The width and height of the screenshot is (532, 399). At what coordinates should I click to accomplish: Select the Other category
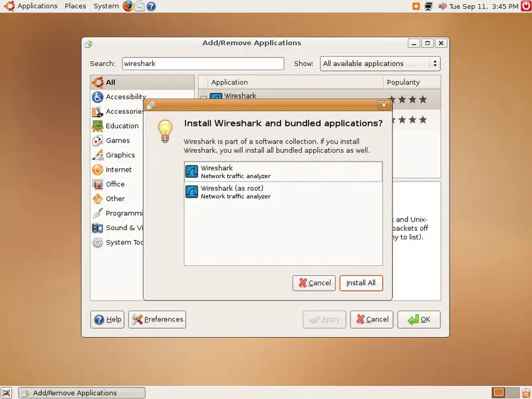pos(118,199)
